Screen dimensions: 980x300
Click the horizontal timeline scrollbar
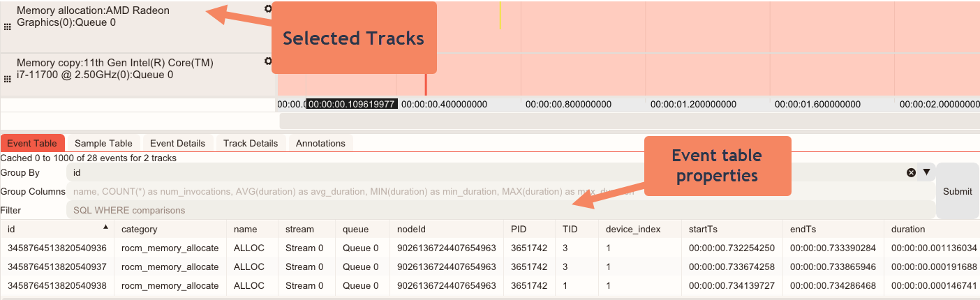tap(628, 121)
